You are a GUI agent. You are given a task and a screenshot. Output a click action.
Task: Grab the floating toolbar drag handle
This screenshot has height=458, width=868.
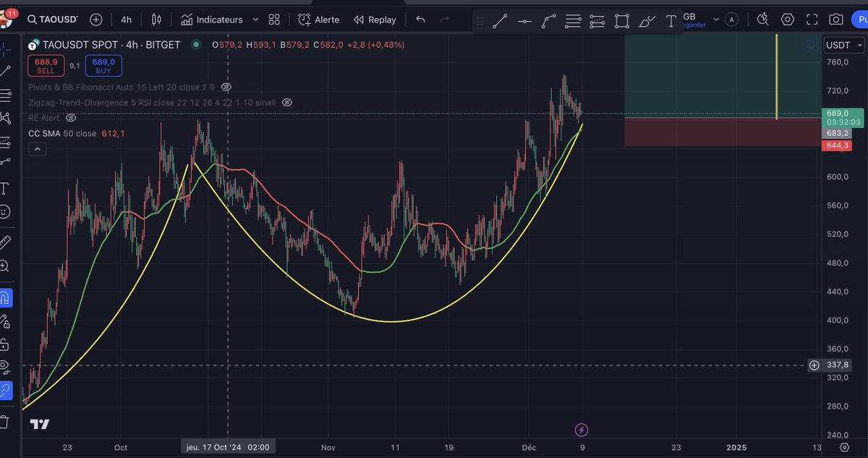(480, 21)
